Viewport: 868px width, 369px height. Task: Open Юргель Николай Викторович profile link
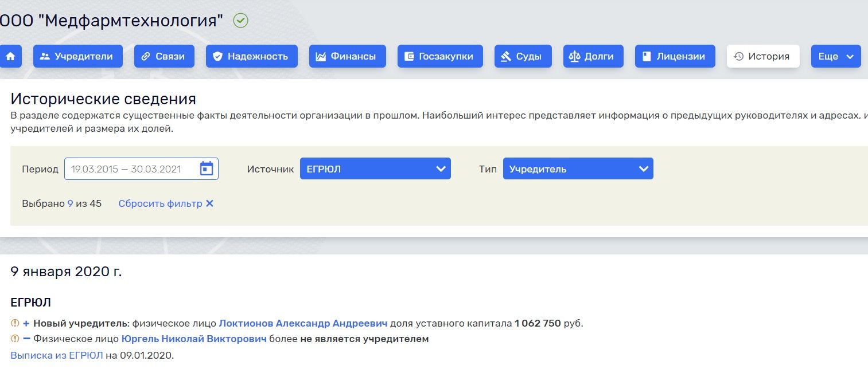tap(194, 339)
